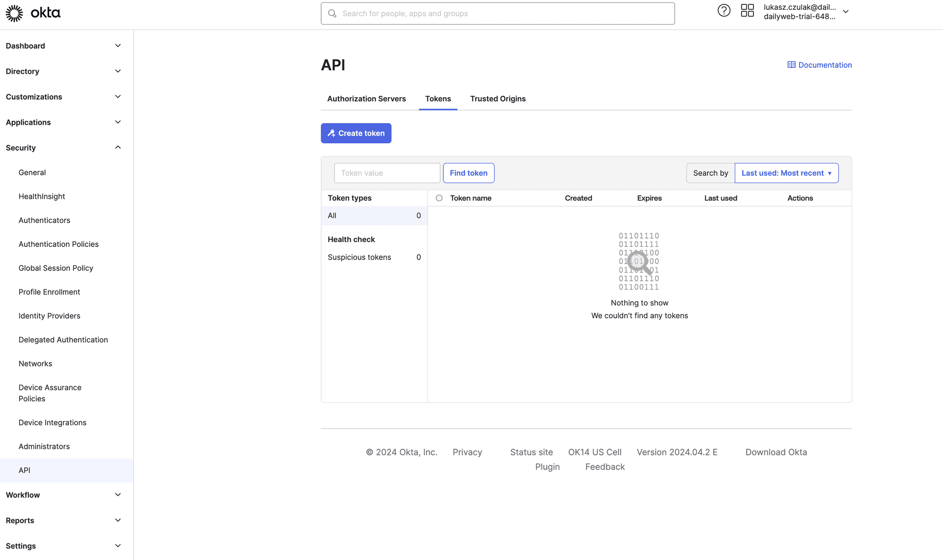Click the Documentation icon link
Image resolution: width=943 pixels, height=560 pixels.
pyautogui.click(x=791, y=65)
